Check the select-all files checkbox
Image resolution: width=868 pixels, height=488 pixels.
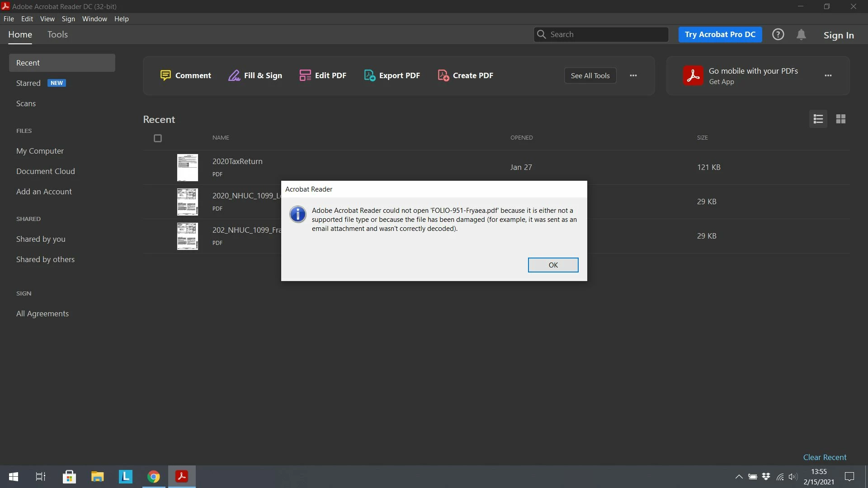157,138
